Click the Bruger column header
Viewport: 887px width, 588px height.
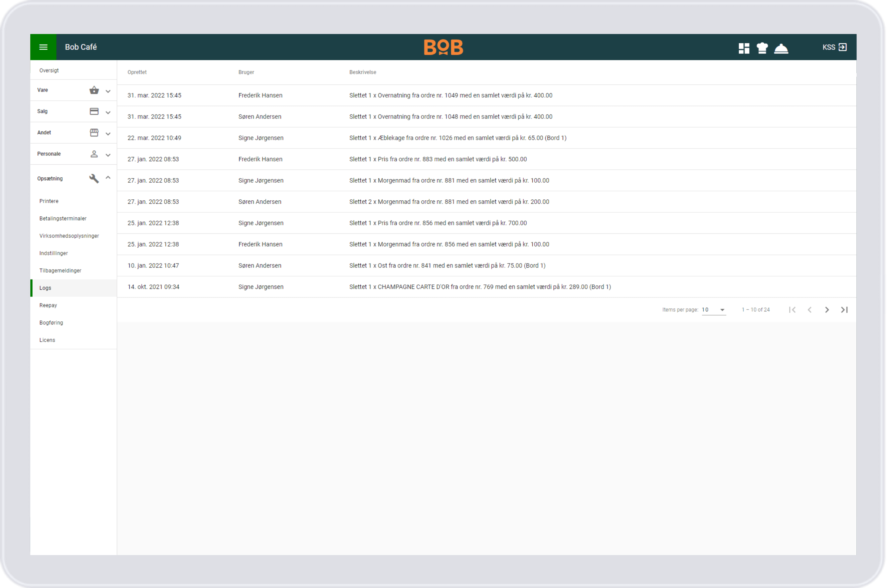coord(246,72)
